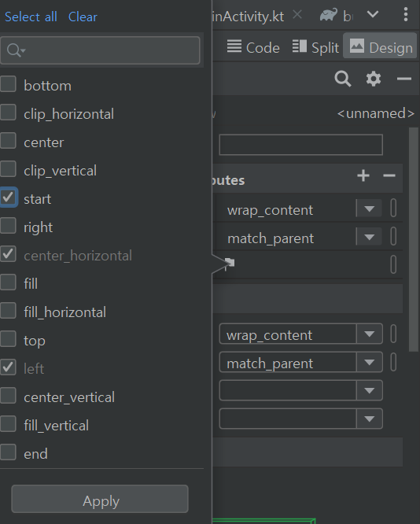This screenshot has height=524, width=420.
Task: Open search options magnifier dropdown
Action: tap(16, 50)
